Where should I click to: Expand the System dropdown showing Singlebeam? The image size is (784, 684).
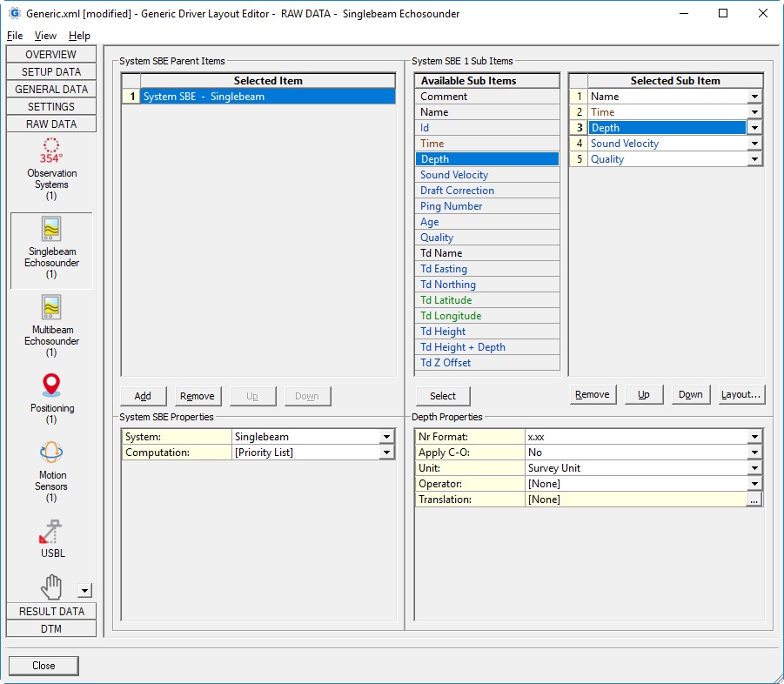pos(386,437)
